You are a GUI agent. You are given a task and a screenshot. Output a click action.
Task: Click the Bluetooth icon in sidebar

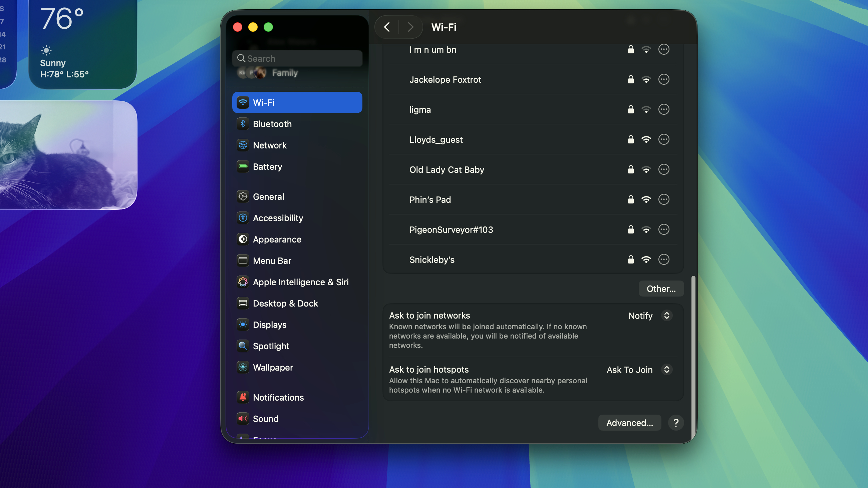click(x=243, y=124)
